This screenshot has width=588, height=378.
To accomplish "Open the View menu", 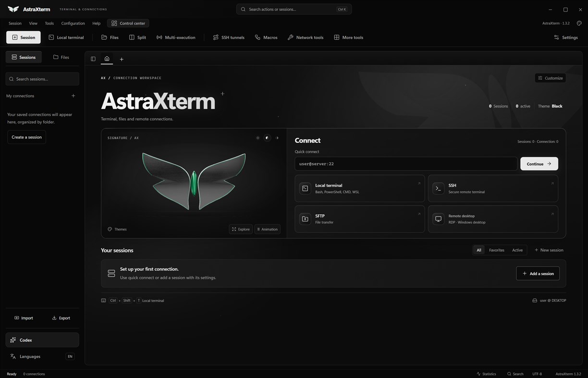I will click(x=33, y=23).
